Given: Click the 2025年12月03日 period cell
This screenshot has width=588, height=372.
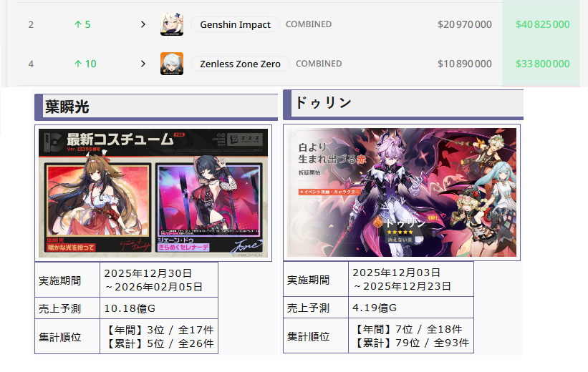Looking at the screenshot, I should 411,279.
